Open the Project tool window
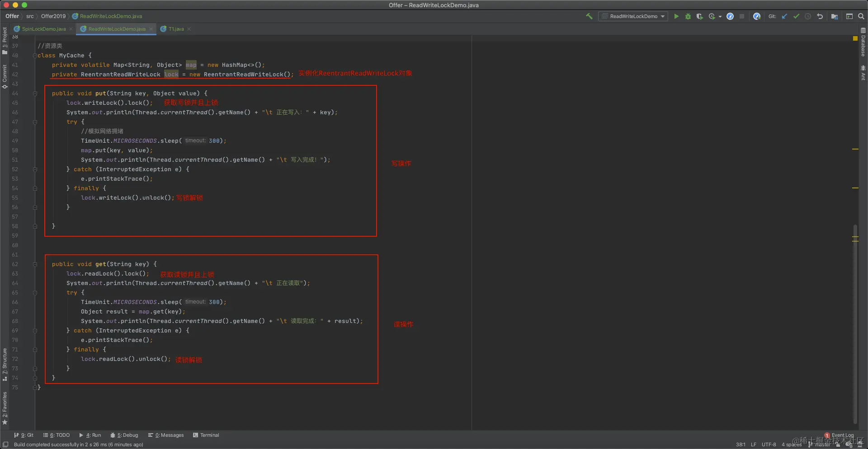This screenshot has height=449, width=868. pyautogui.click(x=5, y=41)
